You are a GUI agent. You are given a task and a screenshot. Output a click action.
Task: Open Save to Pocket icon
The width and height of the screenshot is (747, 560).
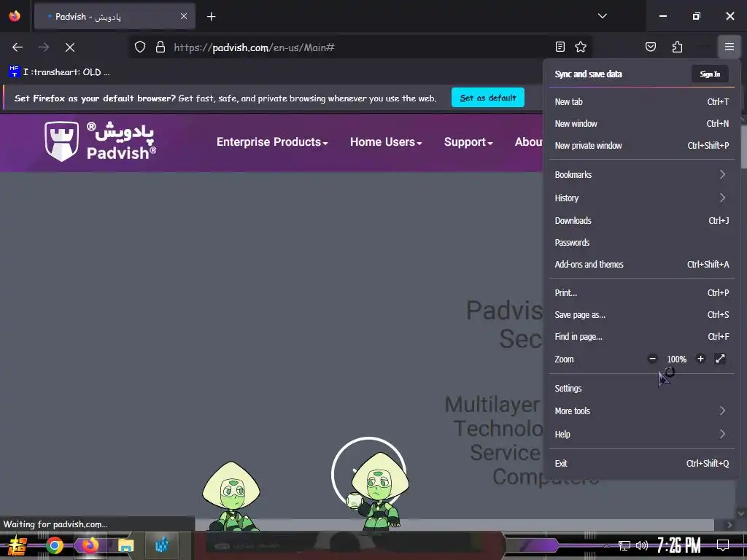650,47
